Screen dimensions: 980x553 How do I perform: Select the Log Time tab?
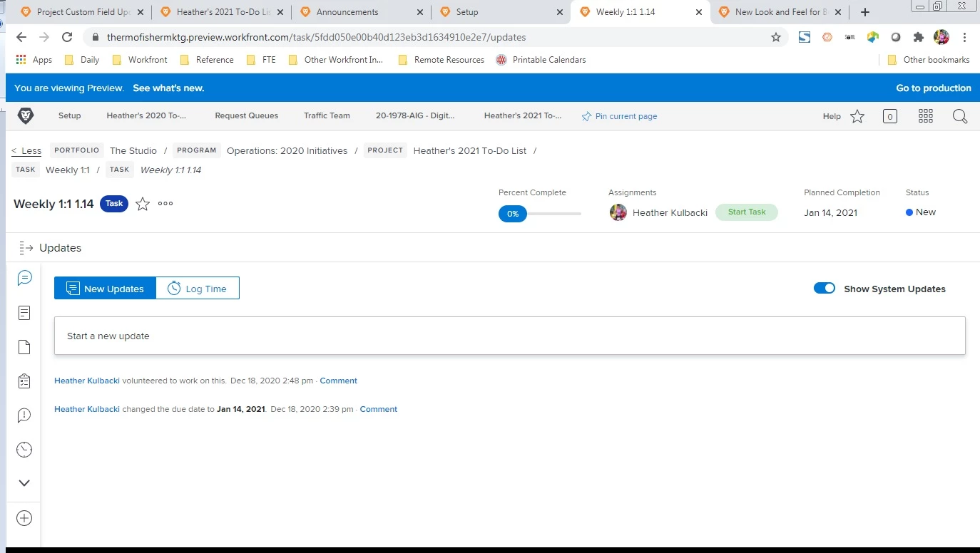point(198,288)
